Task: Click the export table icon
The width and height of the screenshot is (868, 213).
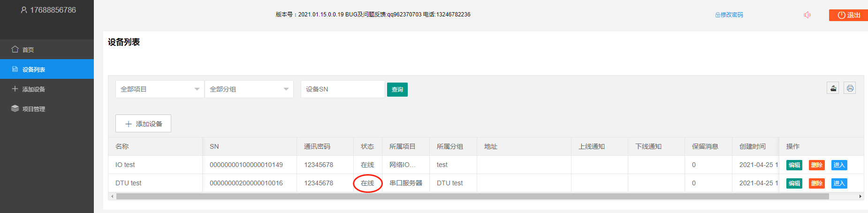Action: click(x=833, y=88)
